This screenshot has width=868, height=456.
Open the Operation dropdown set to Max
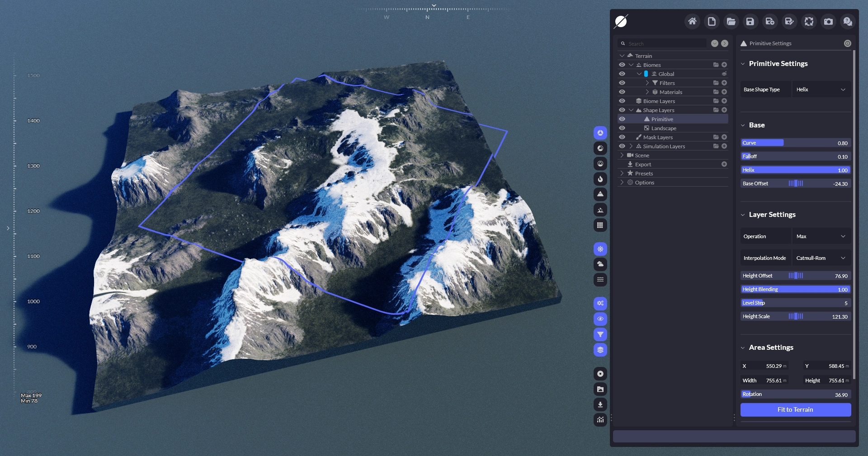[821, 236]
